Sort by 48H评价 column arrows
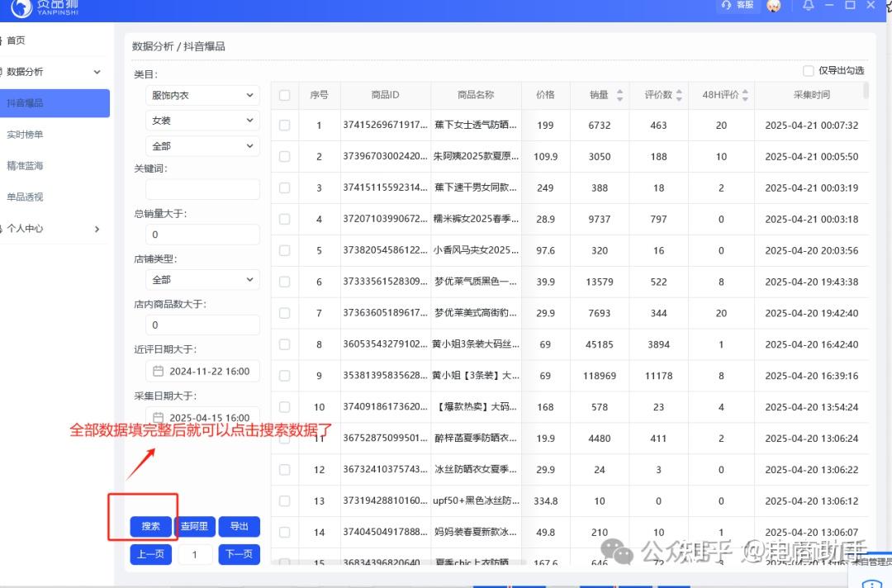The height and width of the screenshot is (588, 892). tap(746, 96)
